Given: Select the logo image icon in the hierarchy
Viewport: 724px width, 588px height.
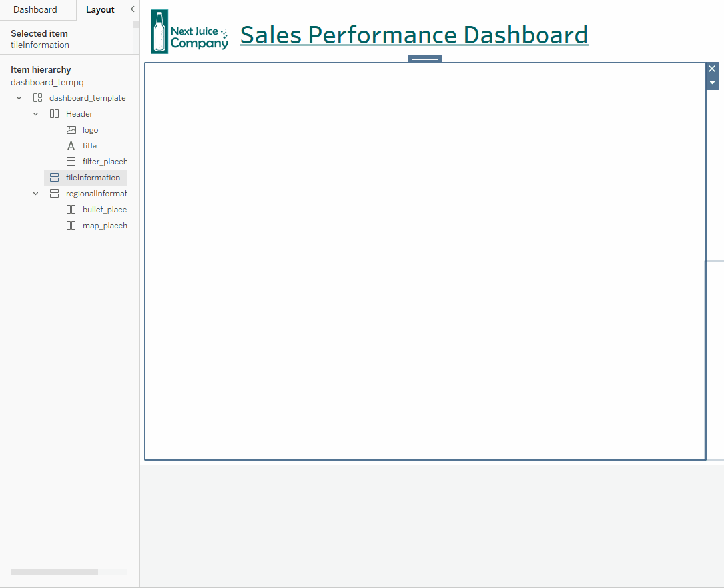Looking at the screenshot, I should click(71, 129).
